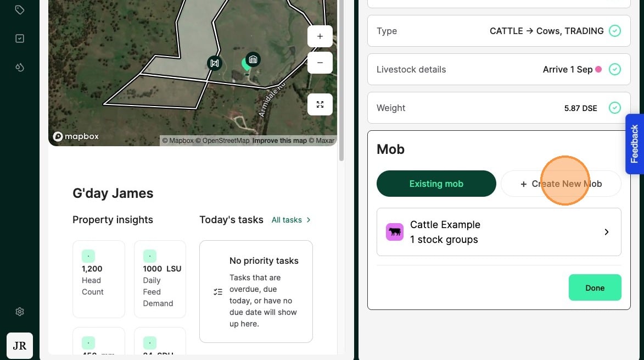Expand map to fullscreen

point(320,104)
